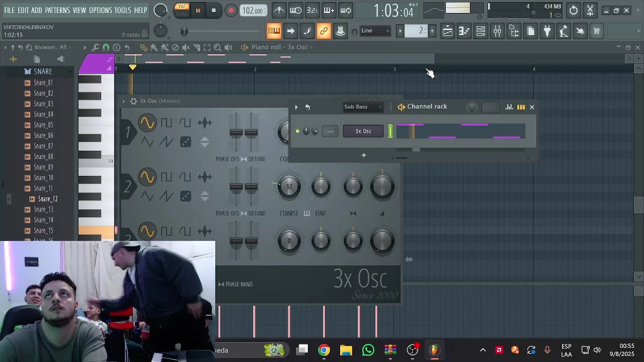
Task: Pause playback with the pause button
Action: coord(198,10)
